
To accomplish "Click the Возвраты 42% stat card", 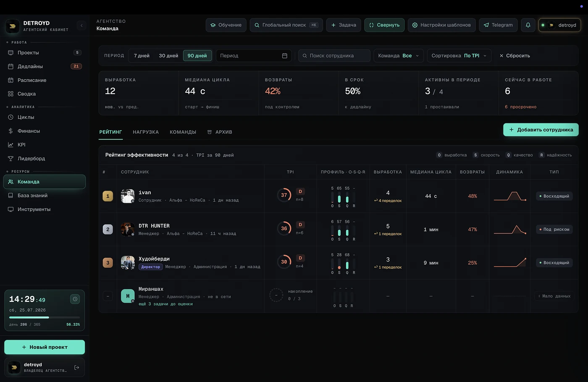I will pos(298,93).
